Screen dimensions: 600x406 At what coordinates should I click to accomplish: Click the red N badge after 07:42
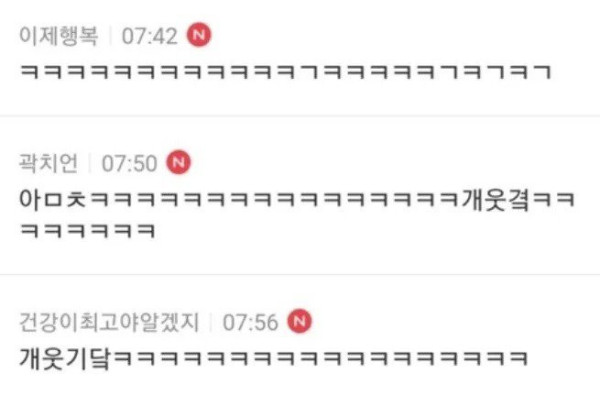click(199, 35)
